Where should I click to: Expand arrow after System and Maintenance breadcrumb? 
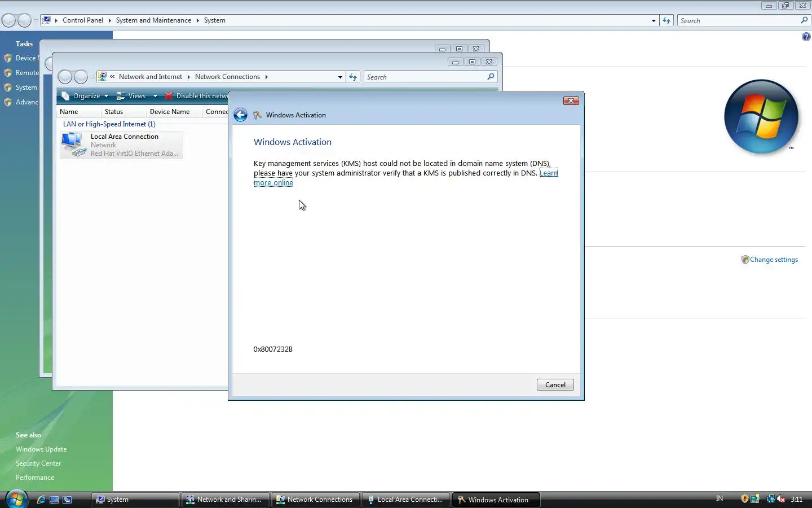click(197, 20)
